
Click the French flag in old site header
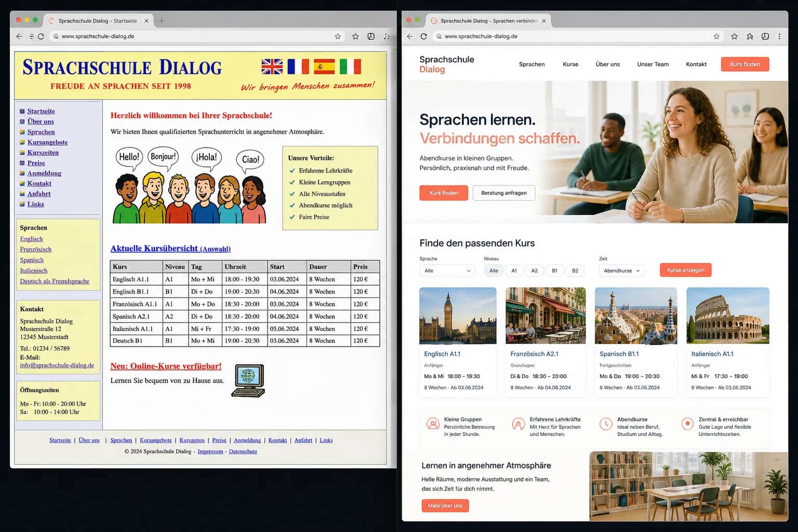tap(298, 66)
